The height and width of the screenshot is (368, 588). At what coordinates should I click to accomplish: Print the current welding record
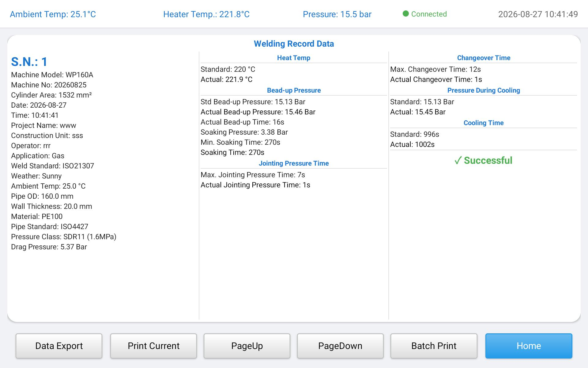(153, 346)
